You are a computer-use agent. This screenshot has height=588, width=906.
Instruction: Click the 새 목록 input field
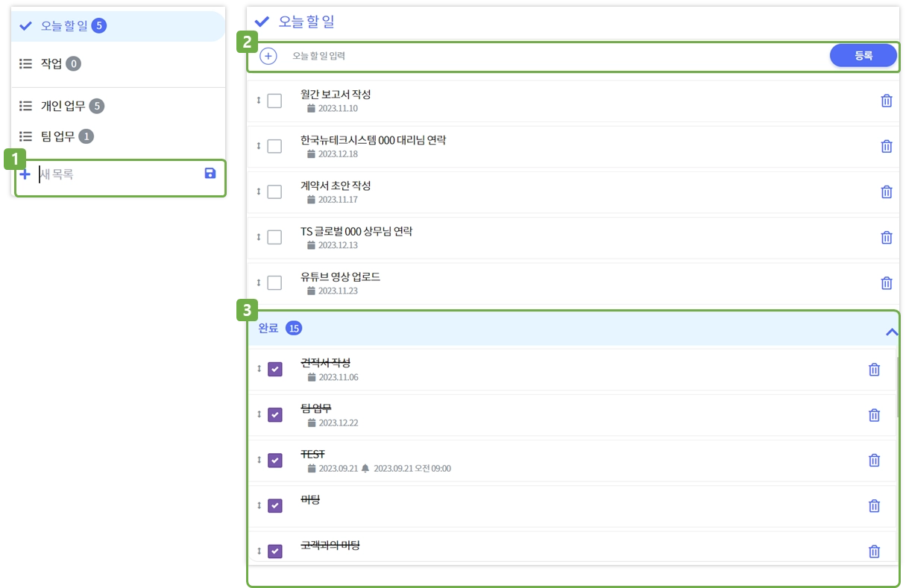(119, 174)
